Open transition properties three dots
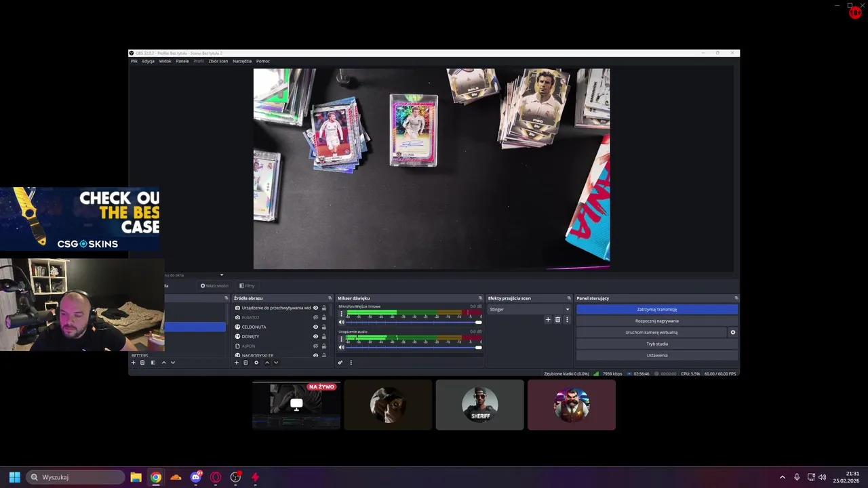Viewport: 868px width, 488px height. tap(567, 320)
